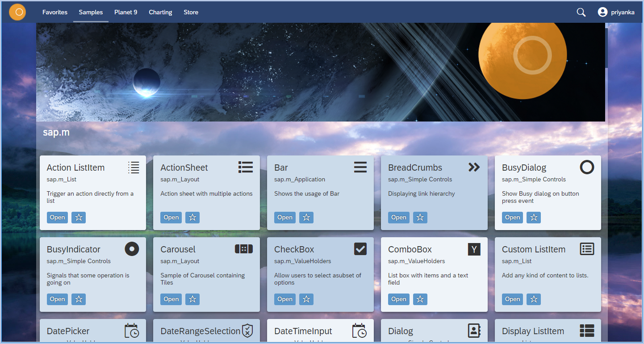644x344 pixels.
Task: Click the ActionSheet tile icon
Action: pos(246,167)
